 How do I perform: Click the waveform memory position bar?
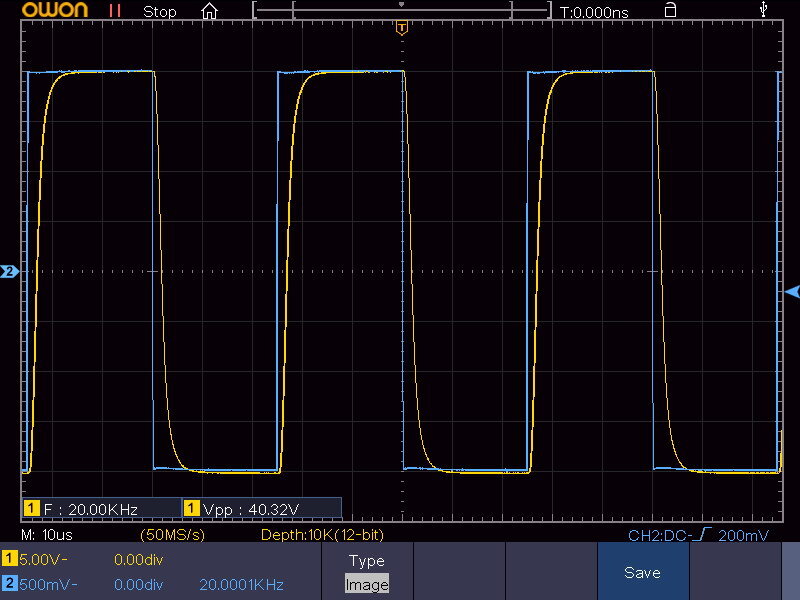(x=402, y=12)
